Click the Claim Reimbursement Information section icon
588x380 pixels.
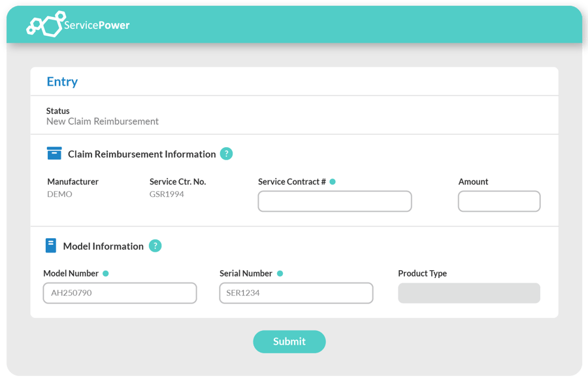(x=54, y=153)
